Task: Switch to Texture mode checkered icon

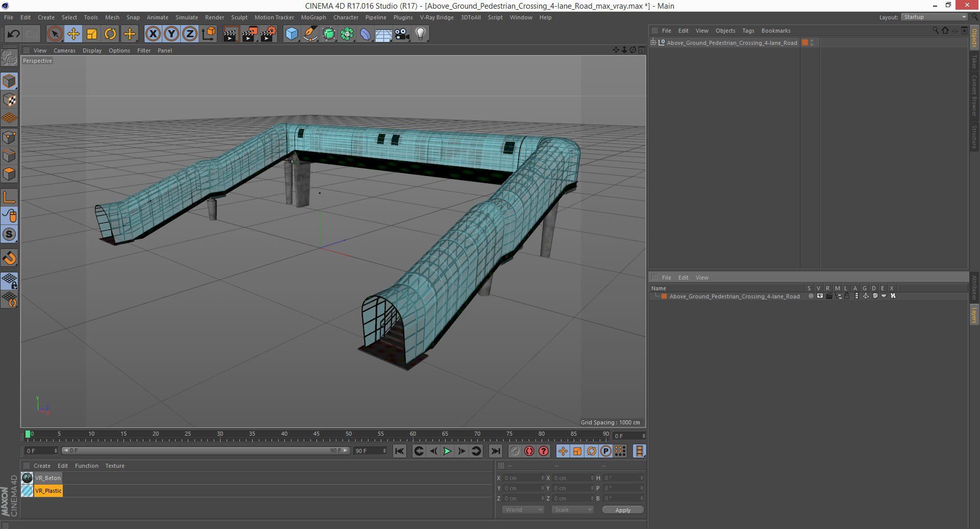Action: click(x=9, y=100)
